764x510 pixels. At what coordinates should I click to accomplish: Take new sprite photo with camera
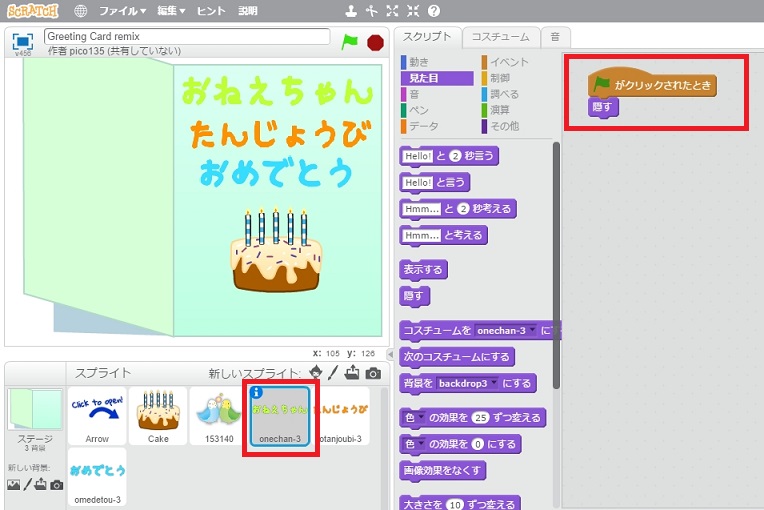point(373,374)
